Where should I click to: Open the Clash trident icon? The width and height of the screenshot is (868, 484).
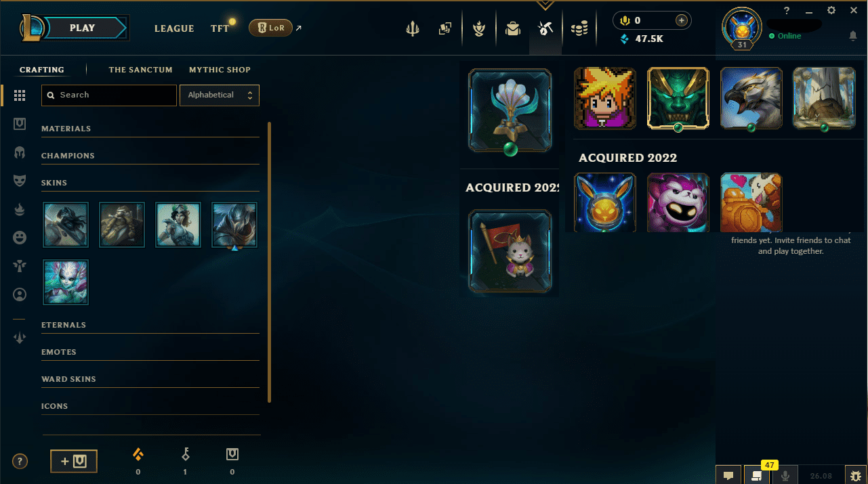click(412, 28)
